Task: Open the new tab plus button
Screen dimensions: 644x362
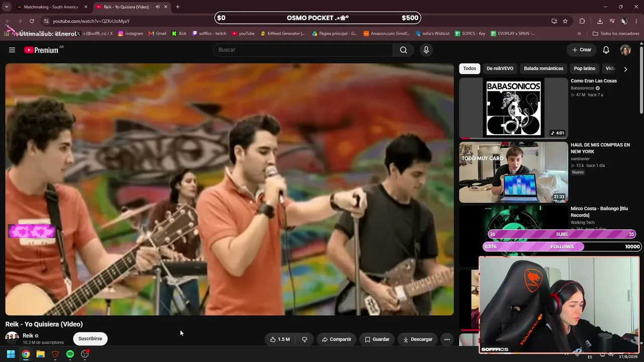Action: [178, 7]
